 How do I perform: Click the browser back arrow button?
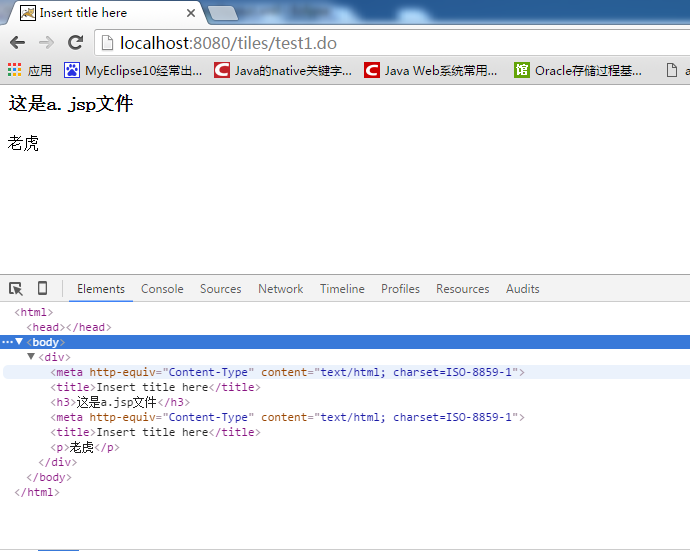tap(17, 43)
